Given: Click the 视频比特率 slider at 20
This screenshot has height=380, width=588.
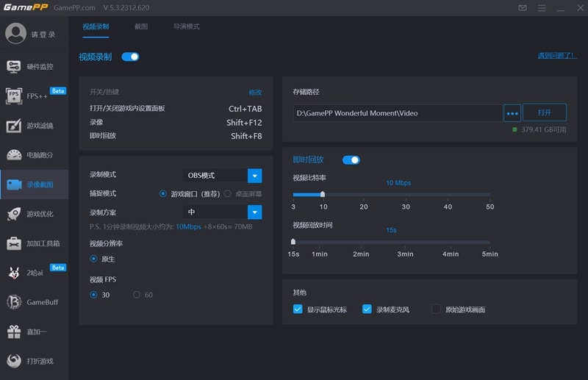Looking at the screenshot, I should click(364, 195).
